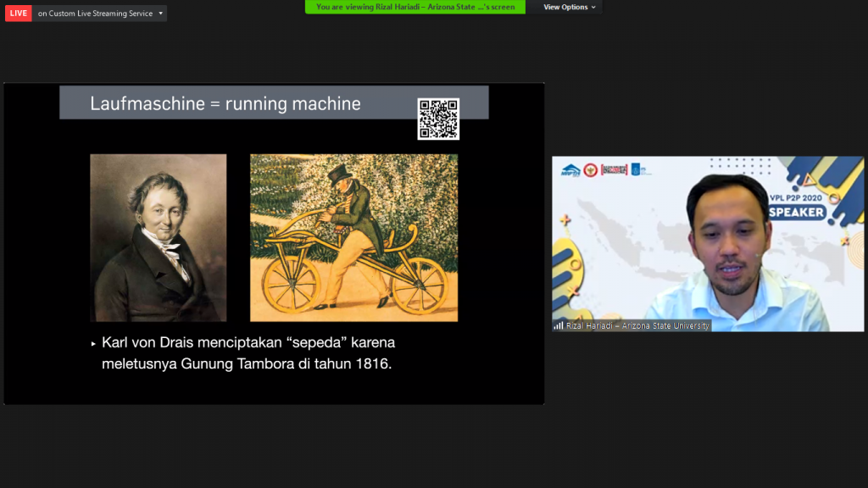Expand the Custom Live Streaming Service arrow

point(160,14)
